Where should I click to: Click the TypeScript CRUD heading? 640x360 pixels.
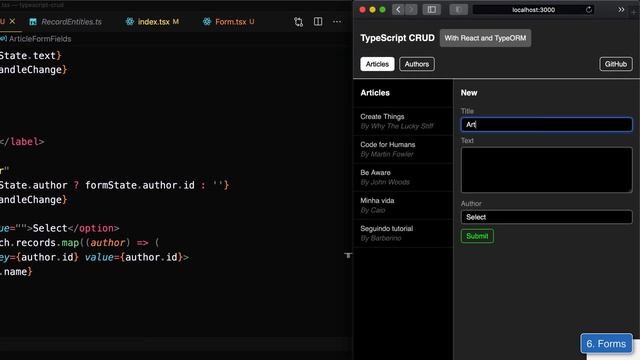397,38
